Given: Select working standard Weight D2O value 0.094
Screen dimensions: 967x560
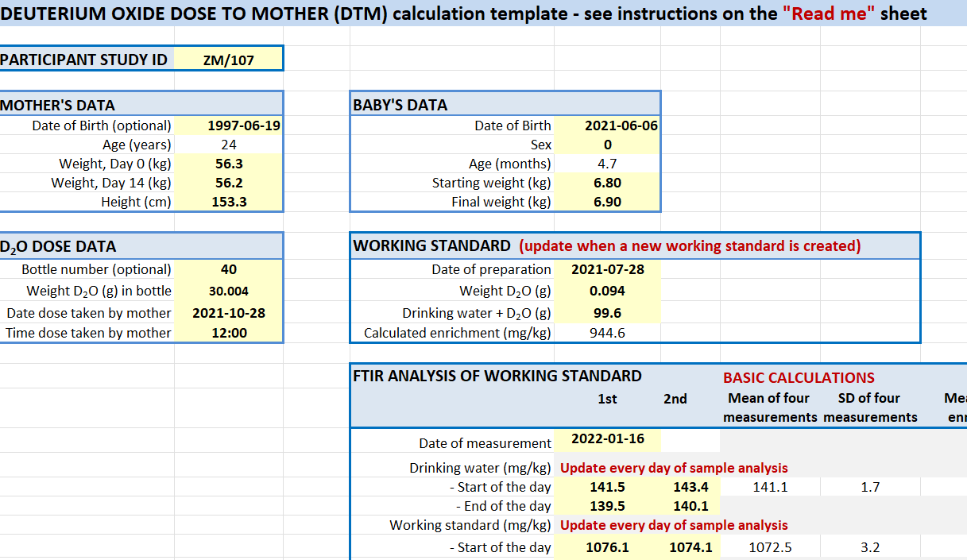Looking at the screenshot, I should coord(607,291).
